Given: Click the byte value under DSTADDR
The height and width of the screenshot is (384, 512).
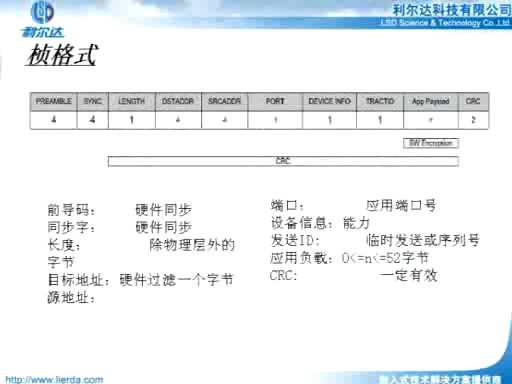Looking at the screenshot, I should click(x=178, y=119).
